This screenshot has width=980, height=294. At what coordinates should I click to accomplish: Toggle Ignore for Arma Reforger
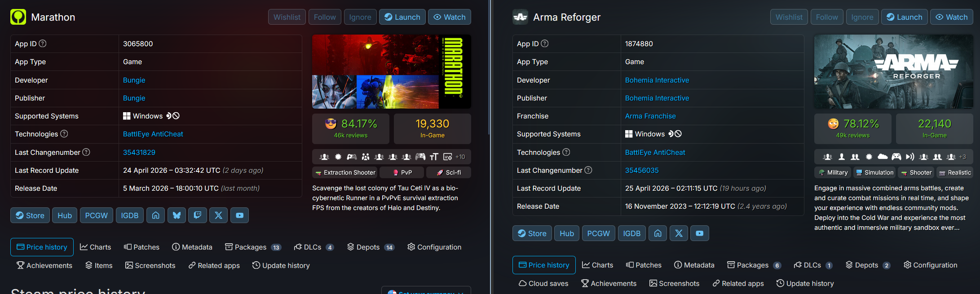[x=862, y=17]
